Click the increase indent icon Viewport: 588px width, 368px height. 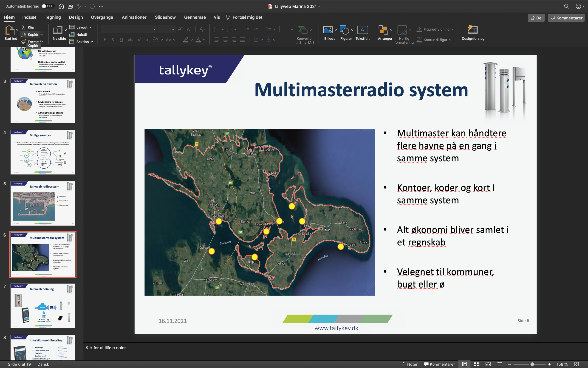click(x=255, y=29)
